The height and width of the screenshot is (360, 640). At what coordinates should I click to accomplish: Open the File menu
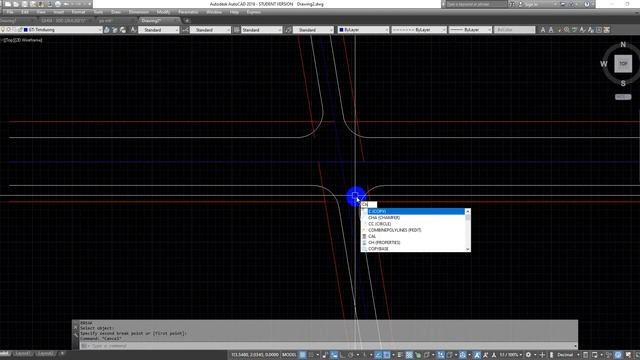point(10,12)
